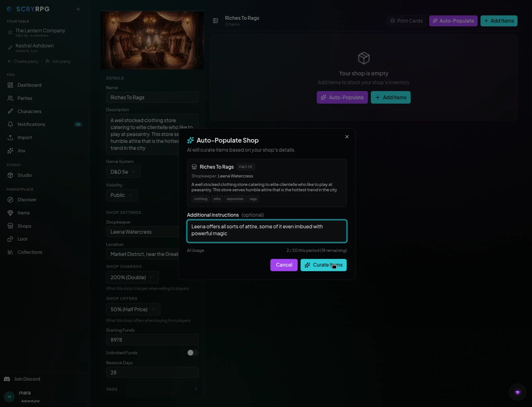532x407 pixels.
Task: Select Kestrel Ashdown character entry
Action: (x=45, y=48)
